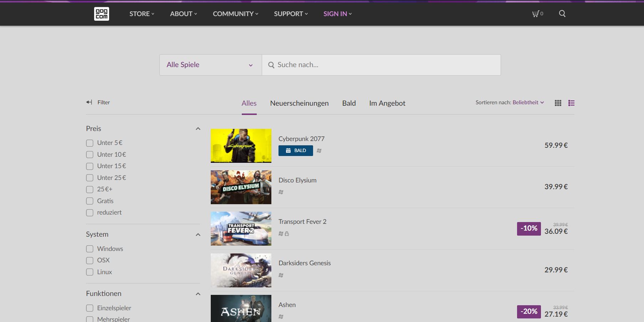Collapse the Preis filter section
Viewport: 644px width, 322px height.
[198, 129]
